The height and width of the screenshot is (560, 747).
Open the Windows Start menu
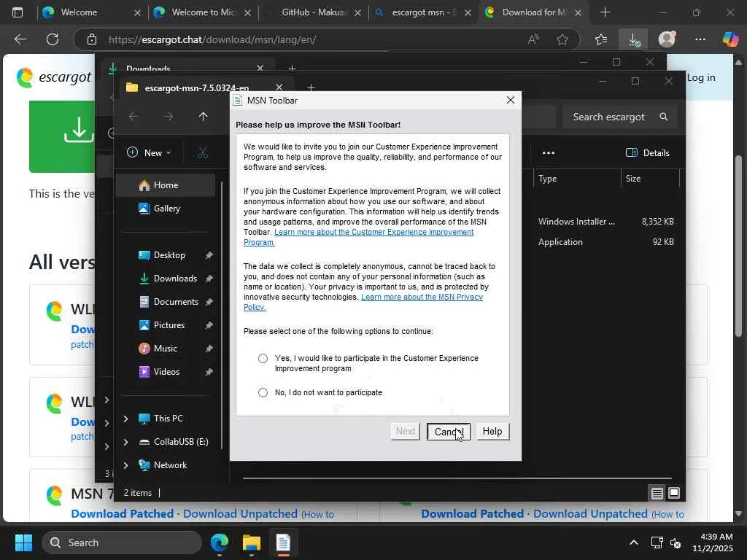point(23,542)
